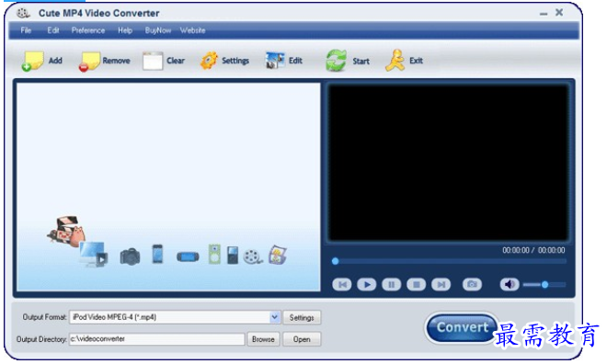This screenshot has height=364, width=607.
Task: Open the File menu
Action: [x=26, y=30]
